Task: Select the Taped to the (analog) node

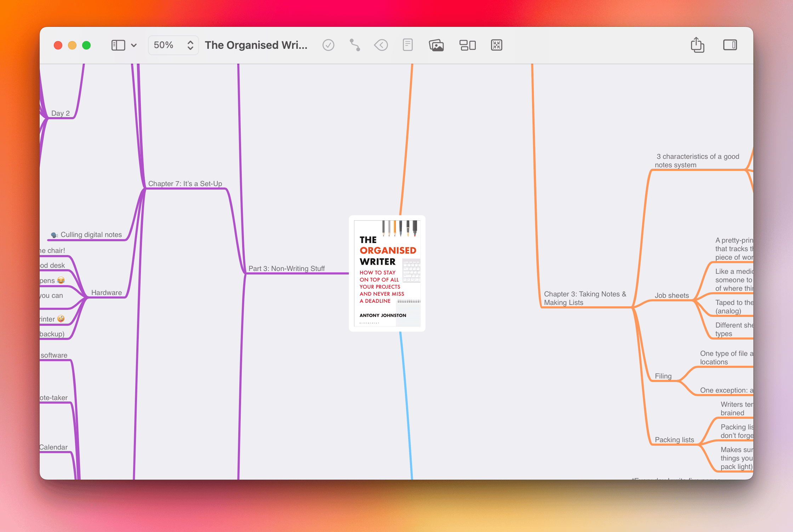Action: click(x=734, y=307)
